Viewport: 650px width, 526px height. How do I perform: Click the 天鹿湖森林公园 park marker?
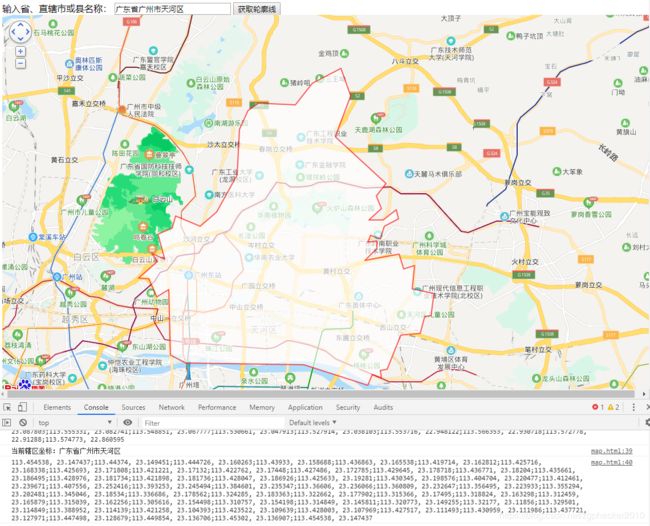click(x=376, y=118)
